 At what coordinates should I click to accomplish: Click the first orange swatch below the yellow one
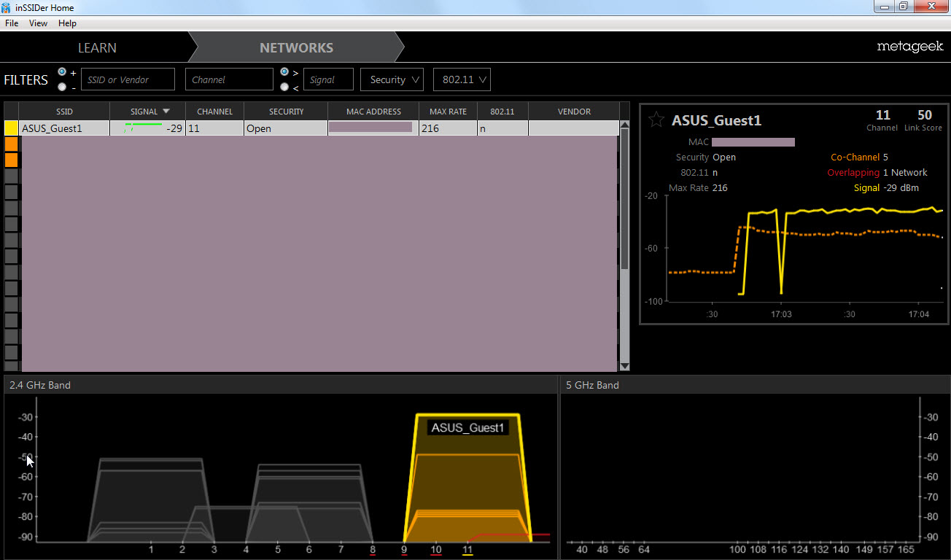click(x=11, y=144)
